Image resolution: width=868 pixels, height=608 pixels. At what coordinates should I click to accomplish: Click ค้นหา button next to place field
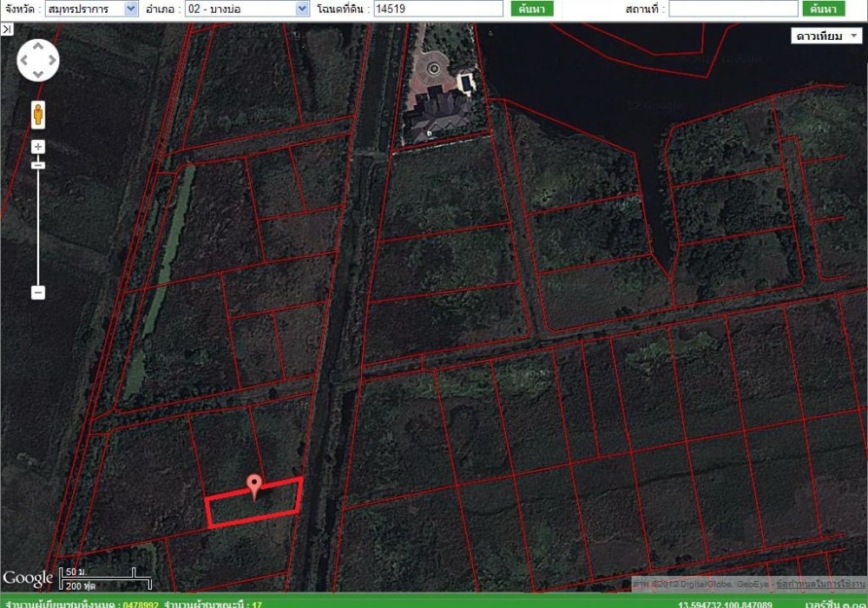tap(823, 9)
